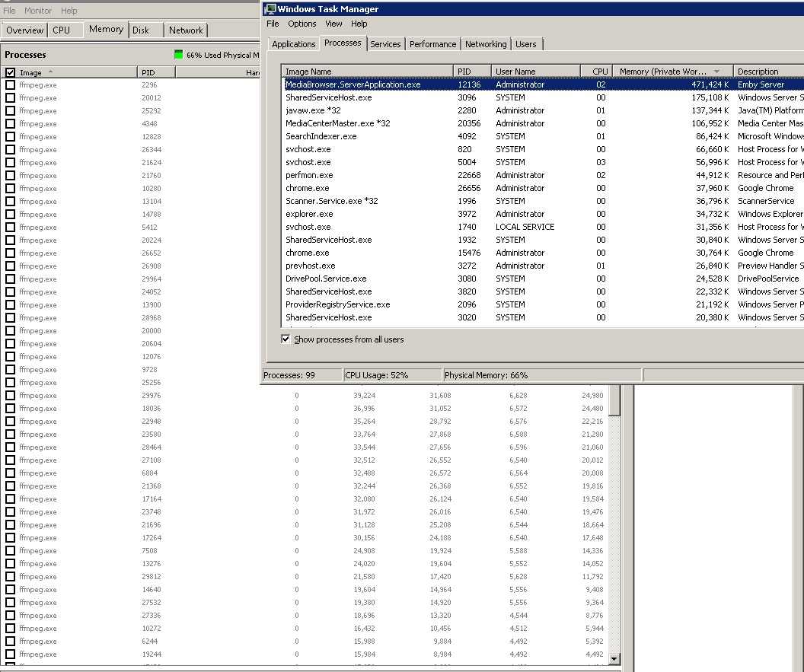Viewport: 804px width, 672px height.
Task: Toggle the Image header checkbox in Processes list
Action: [8, 72]
